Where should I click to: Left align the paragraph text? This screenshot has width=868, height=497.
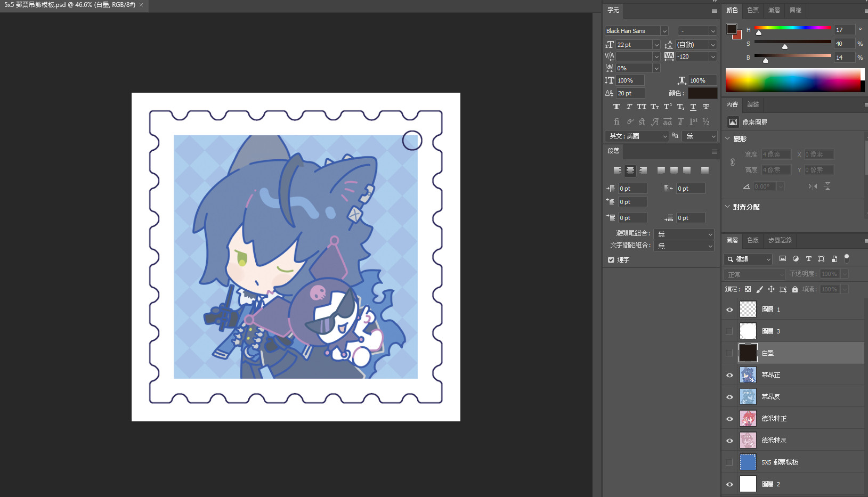coord(617,171)
